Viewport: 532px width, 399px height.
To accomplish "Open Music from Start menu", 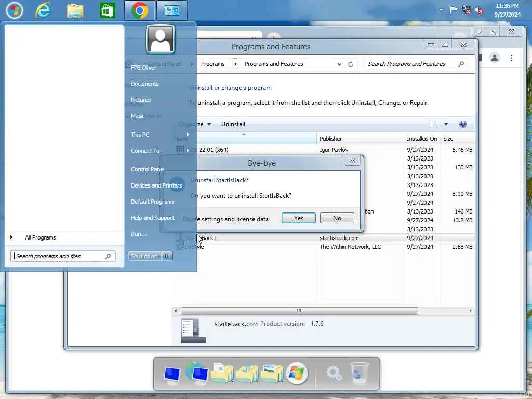I will (x=138, y=116).
